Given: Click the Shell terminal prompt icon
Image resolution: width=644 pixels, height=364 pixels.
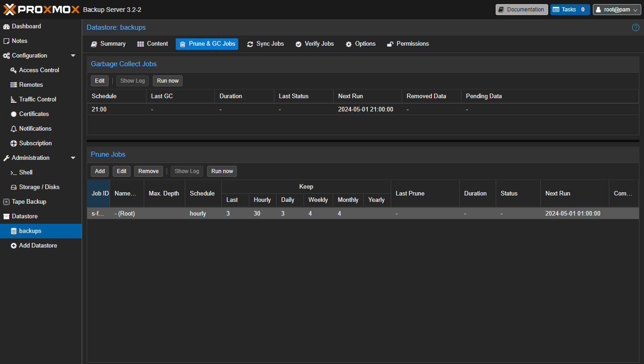Looking at the screenshot, I should [14, 173].
